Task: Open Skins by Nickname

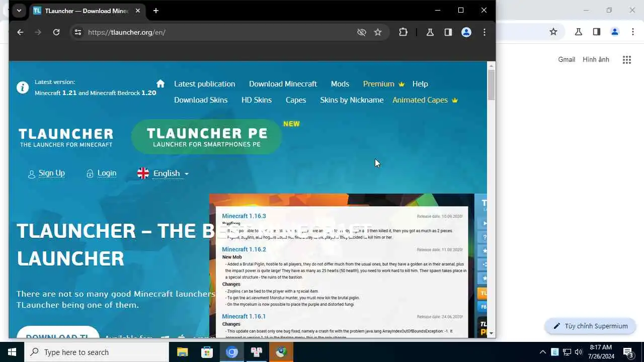Action: point(352,100)
